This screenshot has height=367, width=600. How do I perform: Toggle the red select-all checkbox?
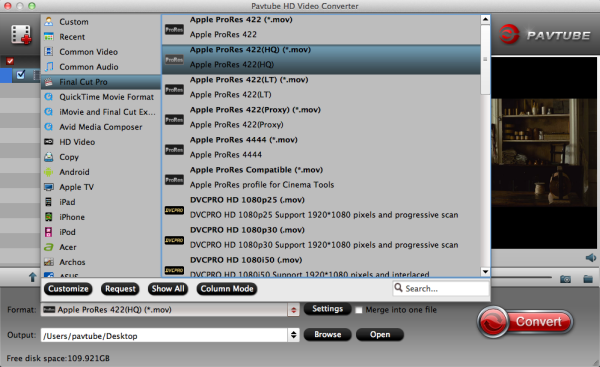point(10,61)
